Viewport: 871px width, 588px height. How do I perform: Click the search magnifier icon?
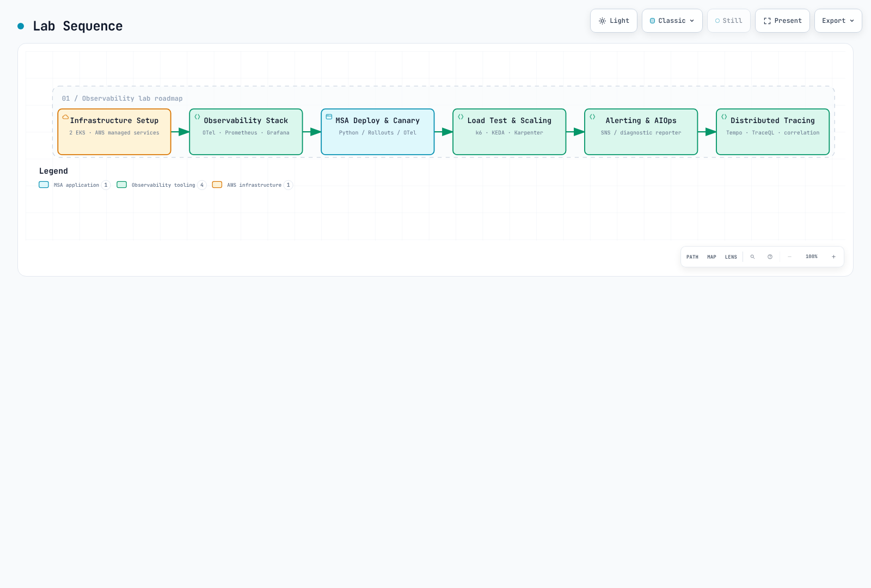tap(753, 256)
